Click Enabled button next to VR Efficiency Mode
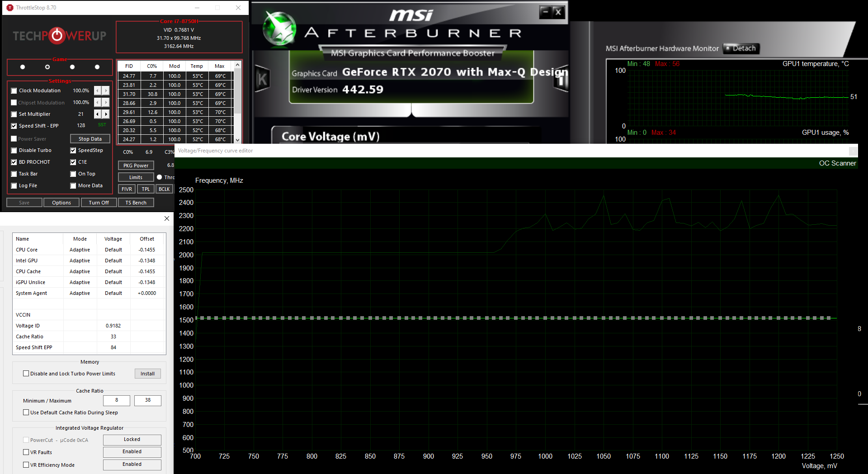The width and height of the screenshot is (868, 474). point(132,465)
